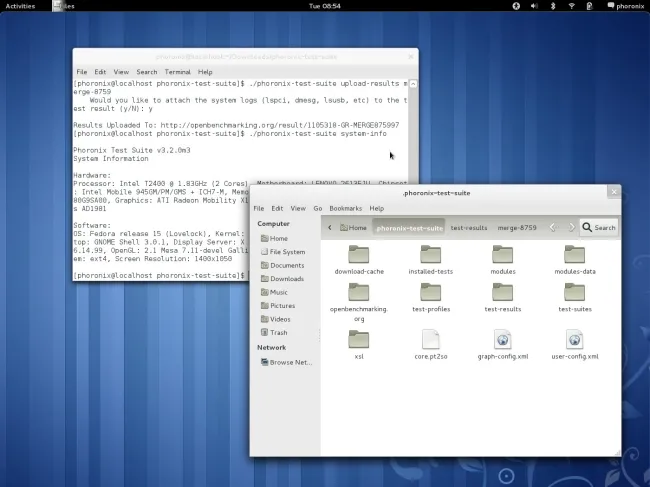The image size is (650, 487).
Task: Select the test-results folder icon
Action: [x=502, y=292]
